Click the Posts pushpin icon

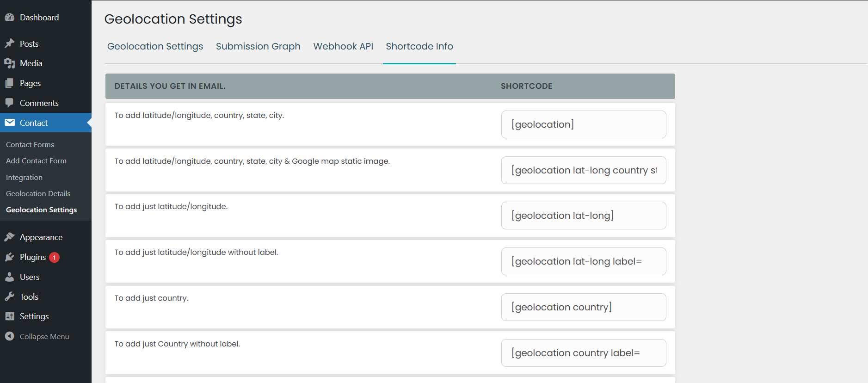10,43
